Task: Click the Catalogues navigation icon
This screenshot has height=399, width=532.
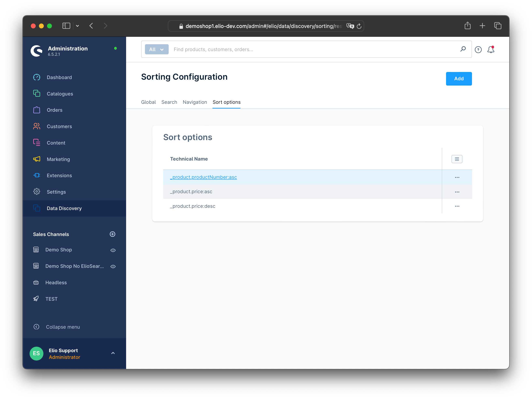Action: [x=36, y=93]
